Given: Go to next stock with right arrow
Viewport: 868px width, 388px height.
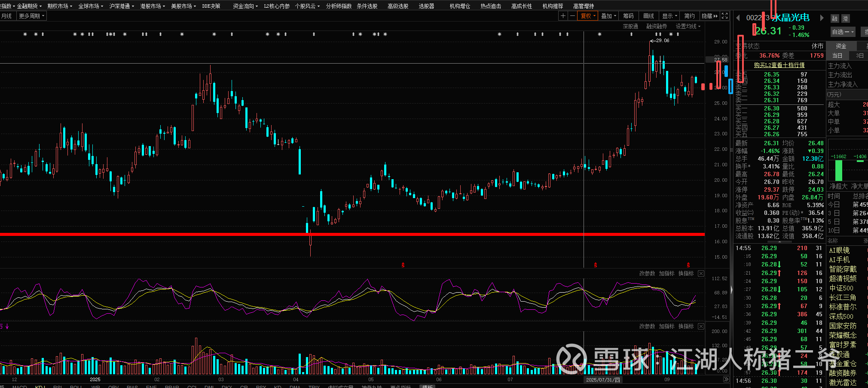Looking at the screenshot, I should 822,18.
